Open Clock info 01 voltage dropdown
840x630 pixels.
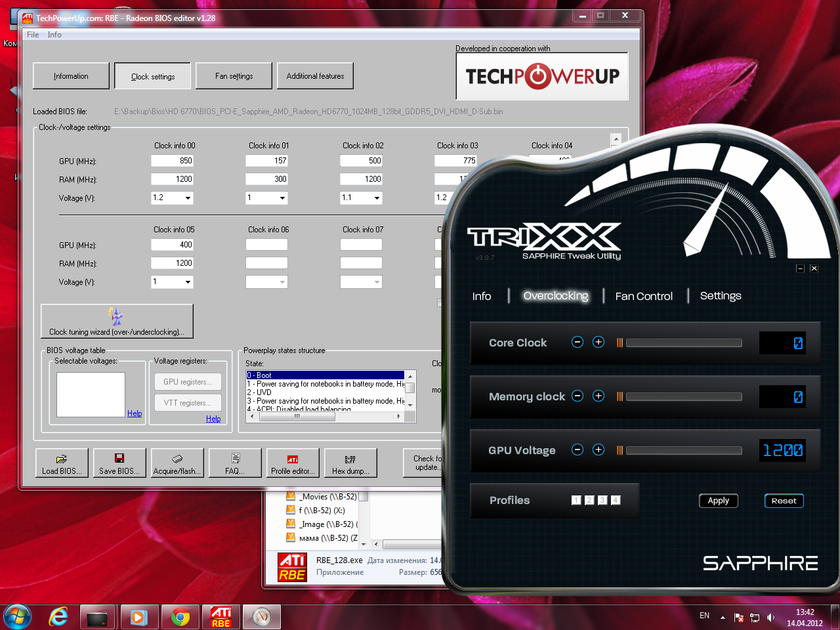(x=282, y=198)
